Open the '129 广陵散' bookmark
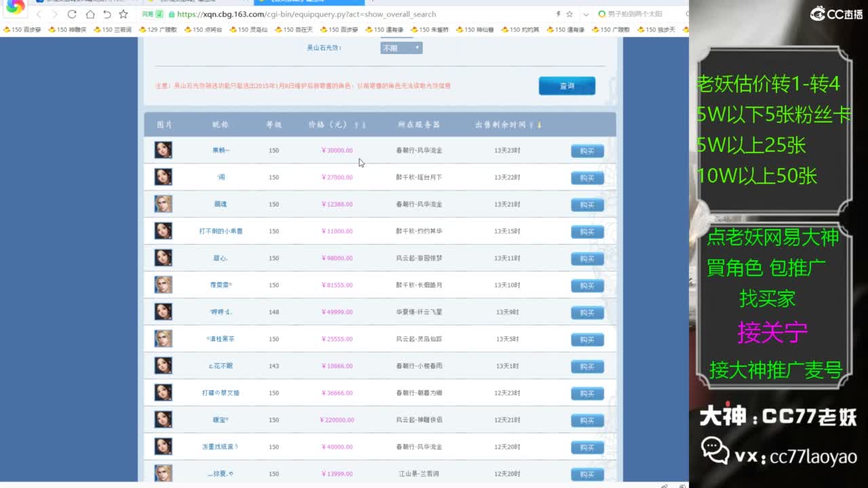The height and width of the screenshot is (488, 868). 158,30
